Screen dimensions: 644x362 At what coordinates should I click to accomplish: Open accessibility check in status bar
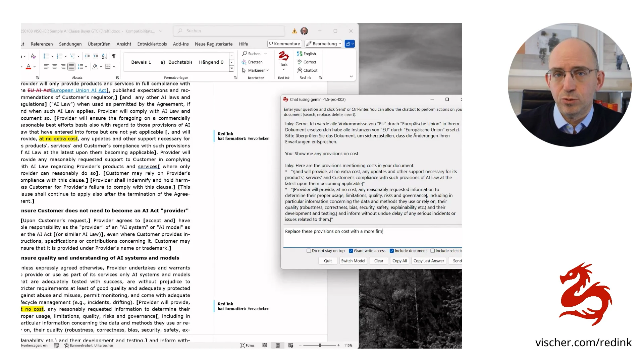[89, 345]
